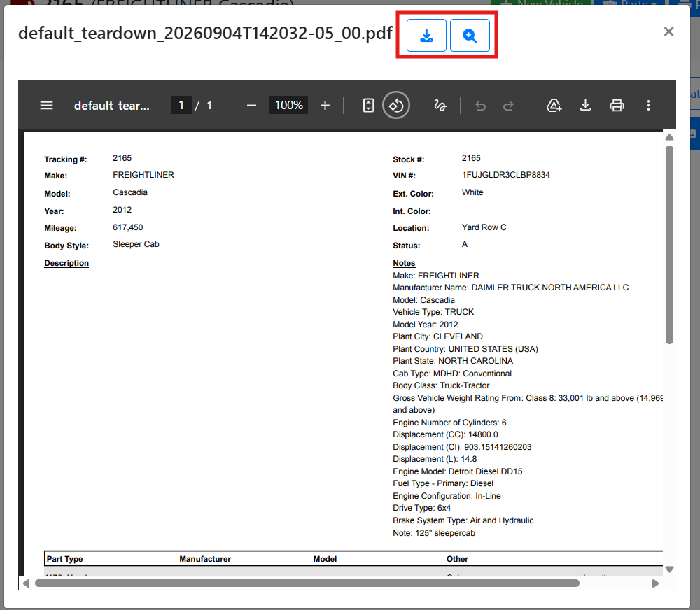Close the PDF preview dialog
The width and height of the screenshot is (700, 610).
668,31
